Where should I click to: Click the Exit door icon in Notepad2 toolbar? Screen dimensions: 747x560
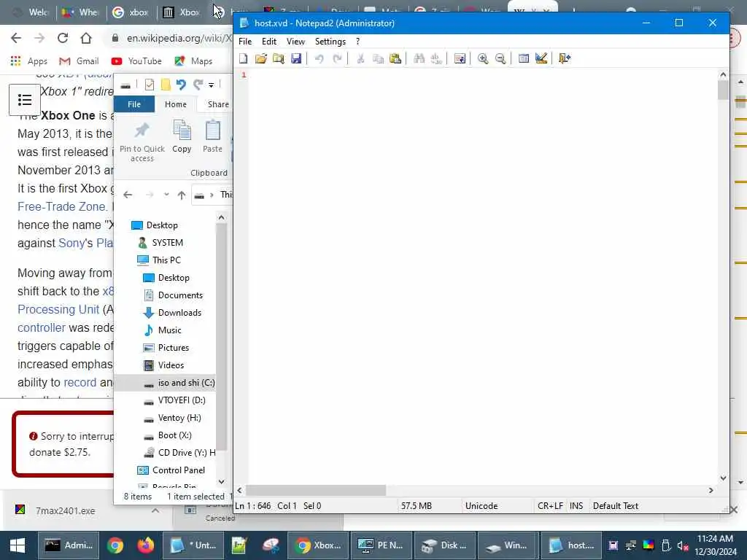tap(565, 58)
